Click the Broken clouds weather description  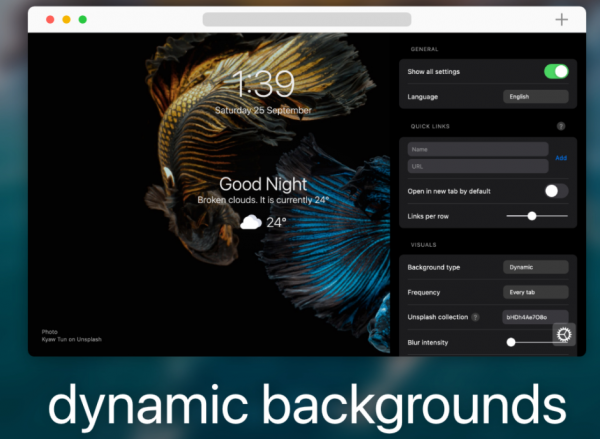[x=263, y=200]
